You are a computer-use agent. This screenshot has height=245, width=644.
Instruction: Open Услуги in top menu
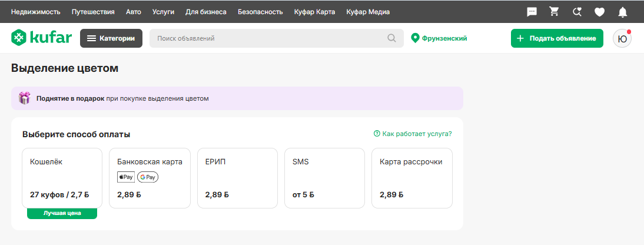(163, 12)
